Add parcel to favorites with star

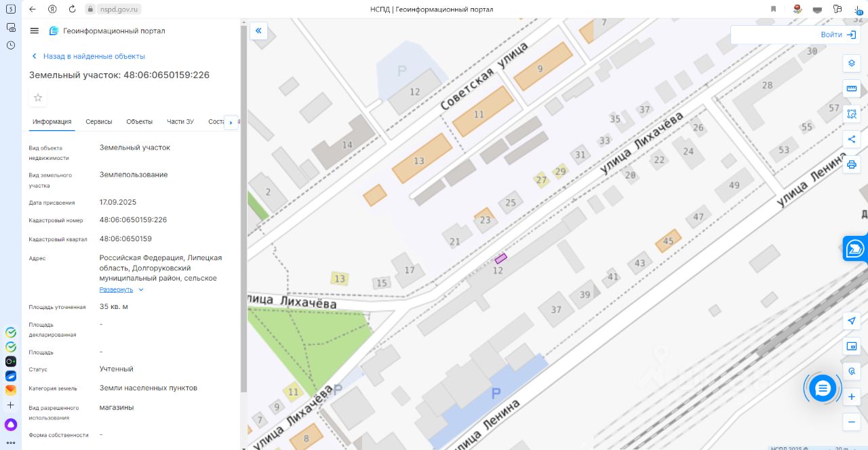pyautogui.click(x=38, y=98)
